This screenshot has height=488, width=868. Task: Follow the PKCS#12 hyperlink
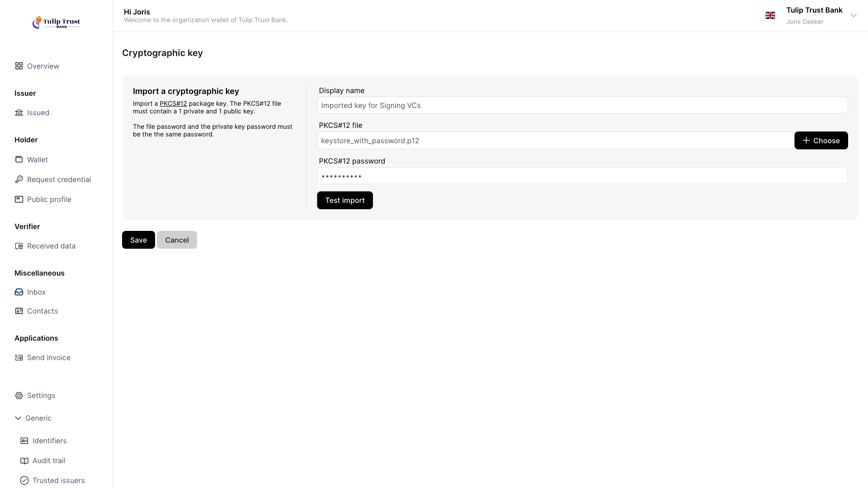click(x=173, y=103)
